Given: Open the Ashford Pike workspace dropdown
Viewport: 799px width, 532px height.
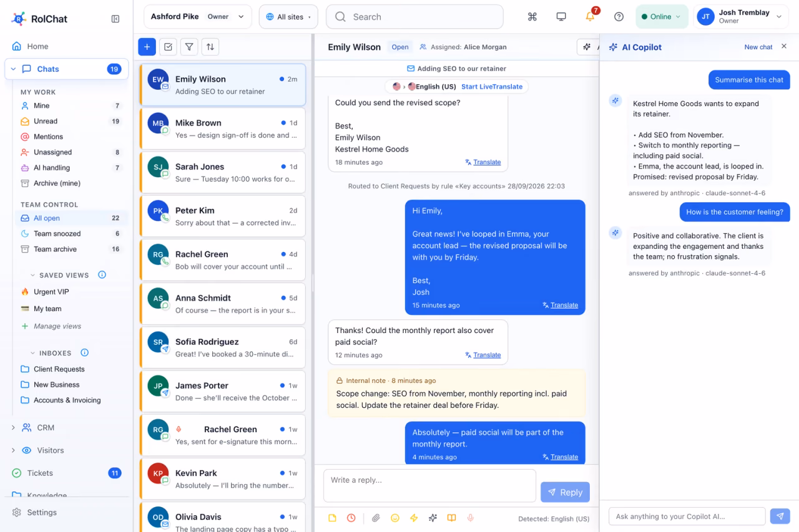Looking at the screenshot, I should coord(198,17).
